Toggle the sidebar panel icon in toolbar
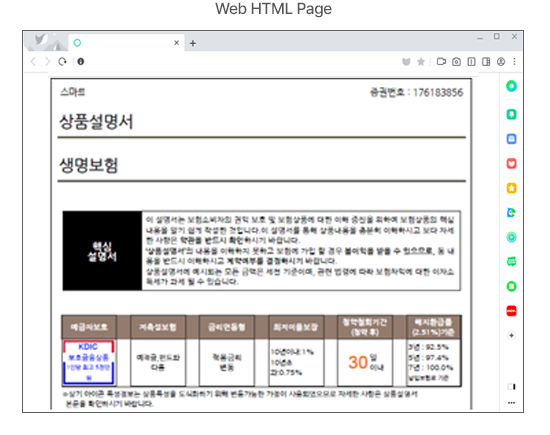 click(486, 62)
